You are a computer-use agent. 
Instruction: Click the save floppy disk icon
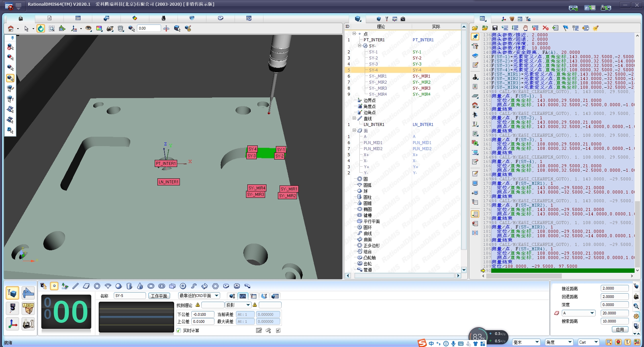click(495, 28)
